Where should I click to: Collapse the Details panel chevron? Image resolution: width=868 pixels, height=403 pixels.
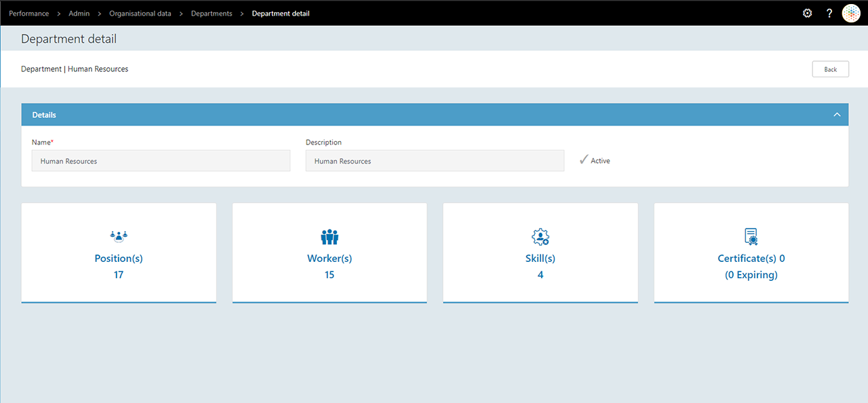pos(837,115)
